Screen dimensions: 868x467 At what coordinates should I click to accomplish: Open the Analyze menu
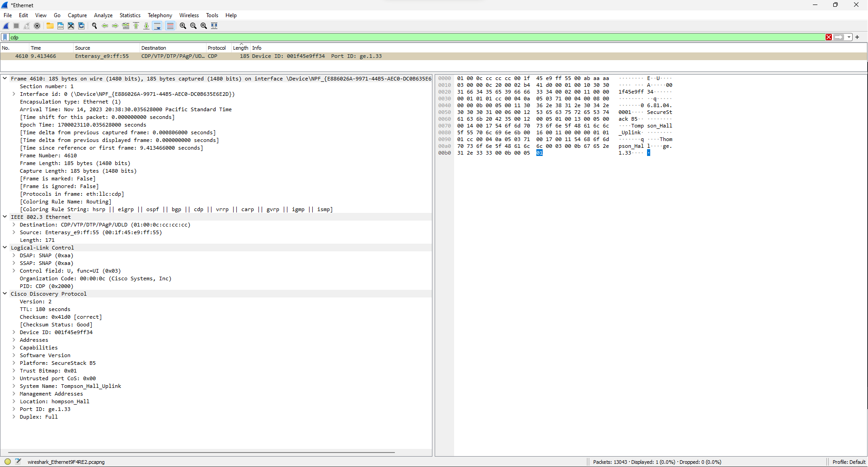(103, 15)
